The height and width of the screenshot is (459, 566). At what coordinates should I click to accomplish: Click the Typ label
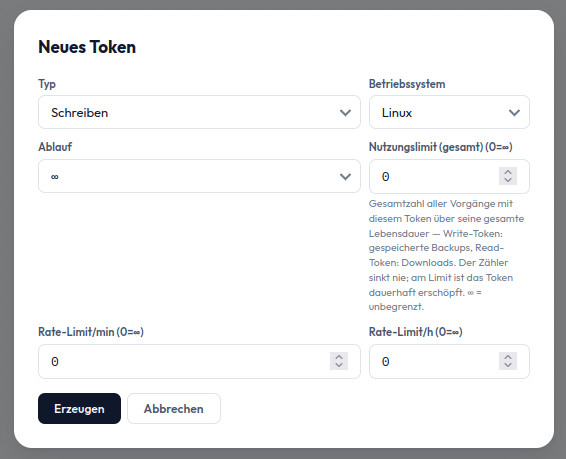tap(47, 84)
